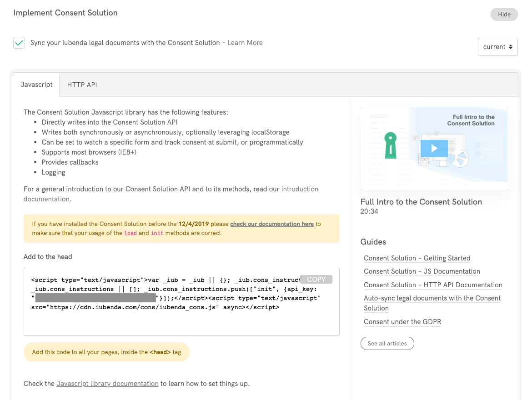This screenshot has height=400, width=532.
Task: Open the Consent under the GDPR guide
Action: tap(402, 322)
